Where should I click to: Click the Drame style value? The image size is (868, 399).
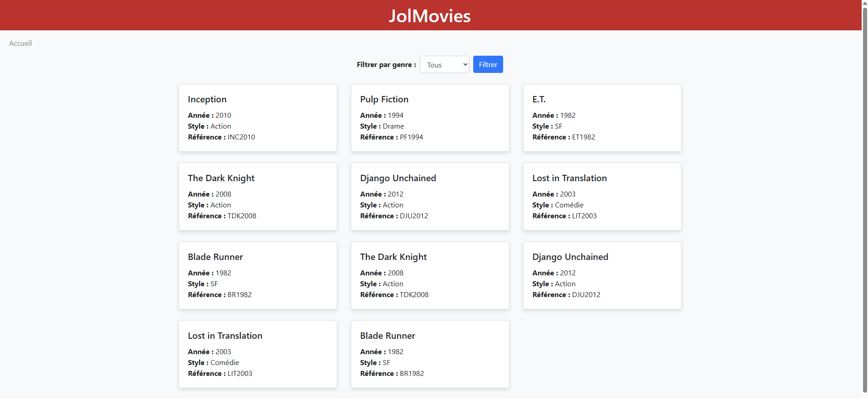[393, 126]
